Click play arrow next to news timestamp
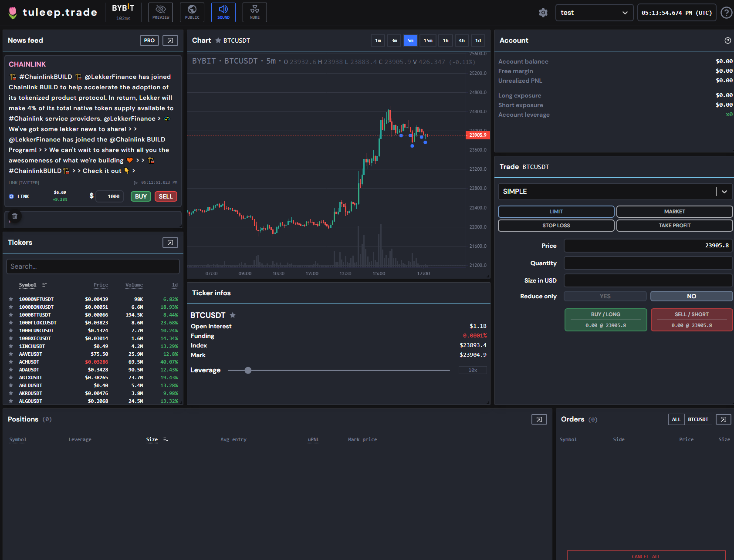 (x=136, y=182)
